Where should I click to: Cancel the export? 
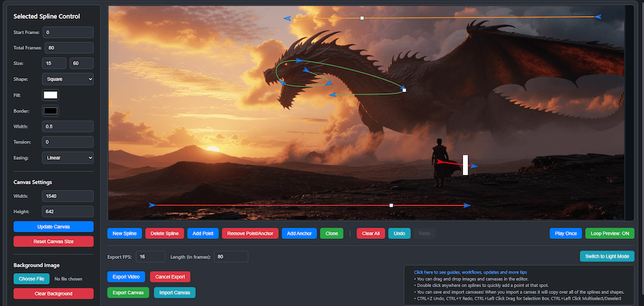pyautogui.click(x=170, y=277)
